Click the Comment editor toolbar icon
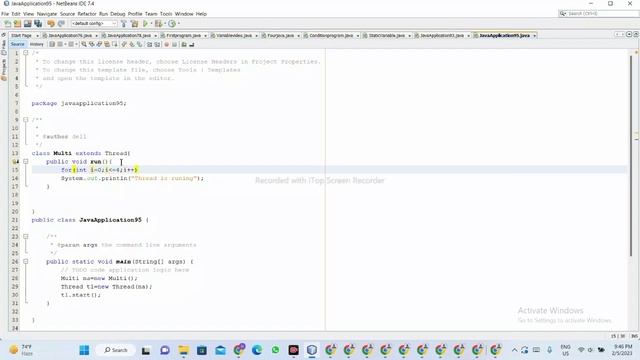Screen dimensions: 640x360 184,44
